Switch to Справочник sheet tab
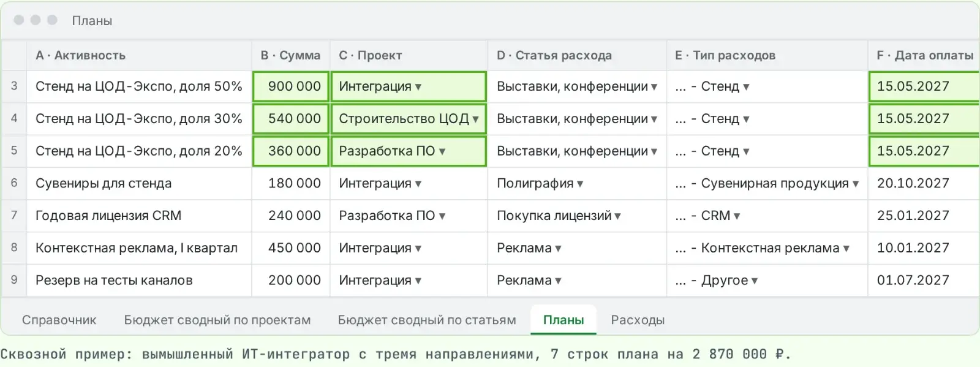Viewport: 980px width, 367px height. click(59, 320)
